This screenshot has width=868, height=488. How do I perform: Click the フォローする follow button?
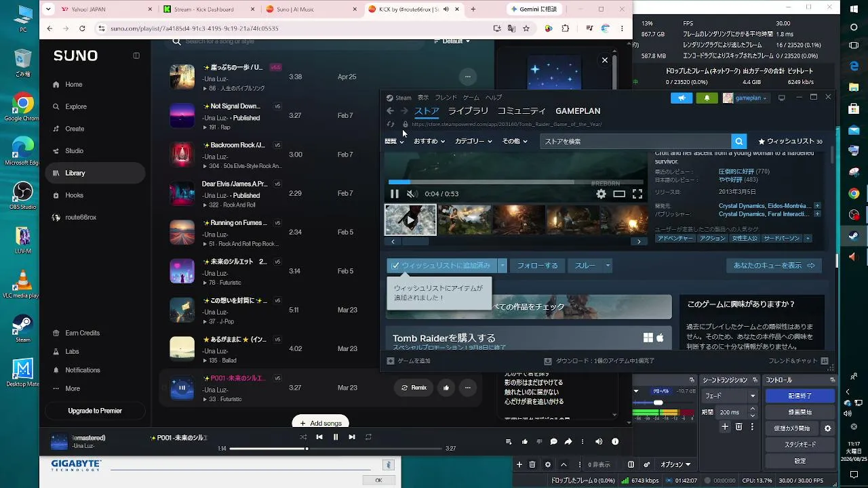[x=538, y=266]
